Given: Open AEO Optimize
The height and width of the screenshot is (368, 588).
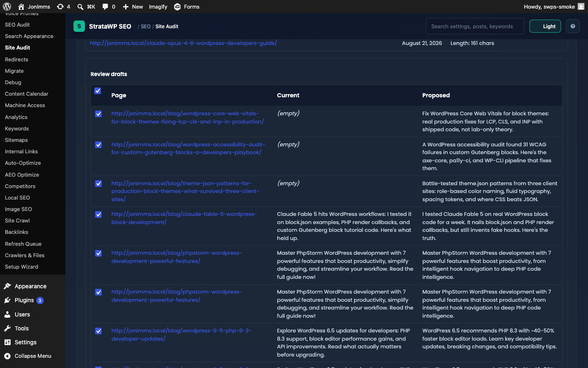Looking at the screenshot, I should point(22,175).
